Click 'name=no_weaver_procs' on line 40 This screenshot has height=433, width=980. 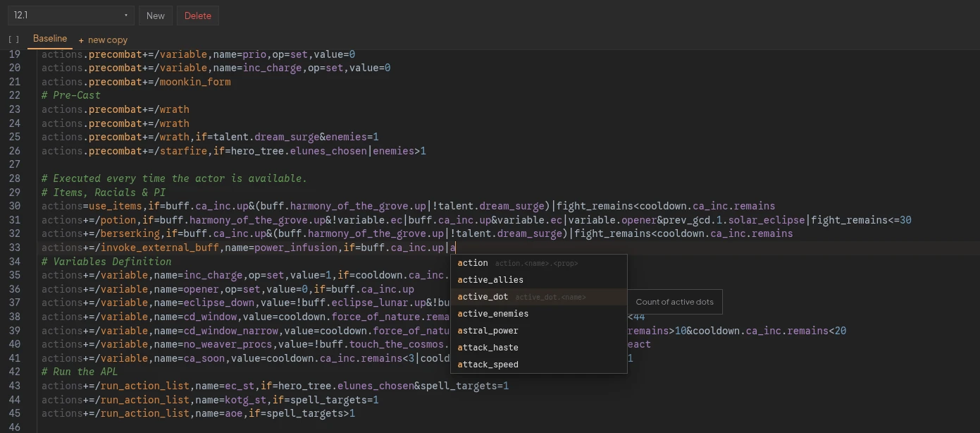point(210,344)
